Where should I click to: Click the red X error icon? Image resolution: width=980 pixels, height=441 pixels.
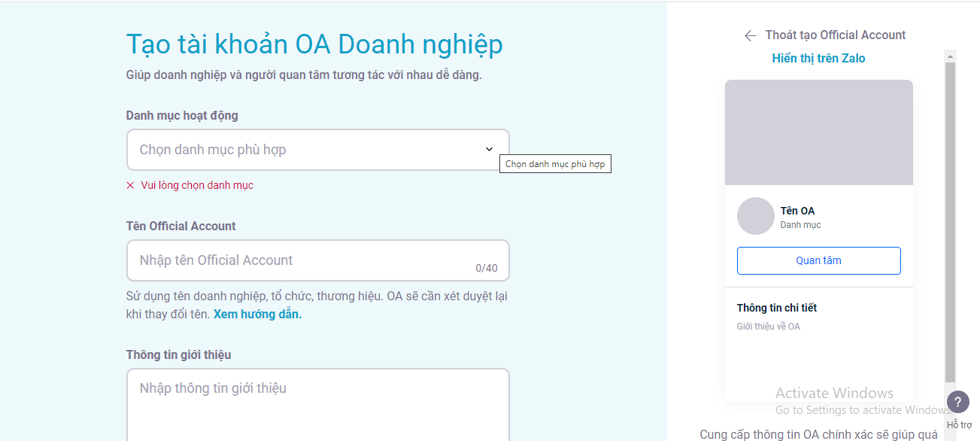tap(130, 185)
